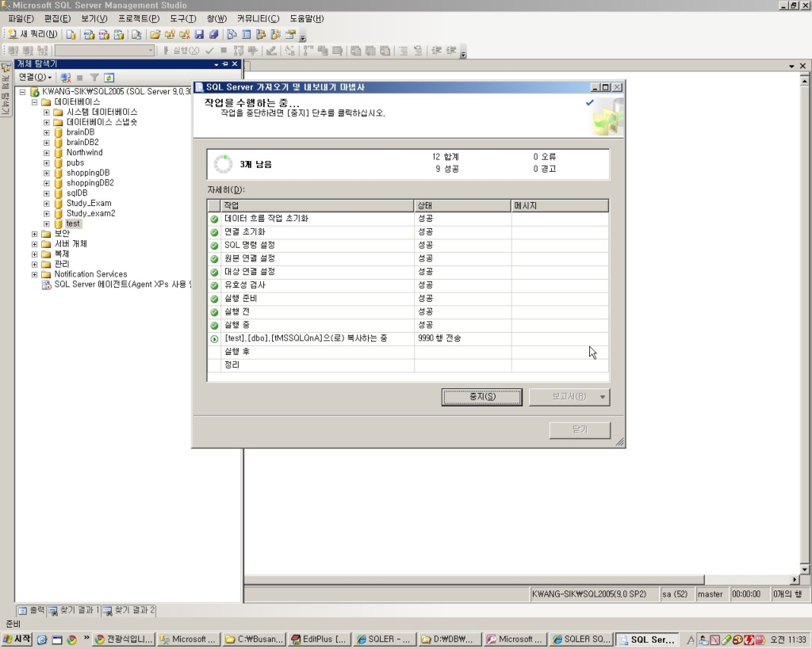Click Database Engine Query icon
The width and height of the screenshot is (812, 649).
(71, 35)
